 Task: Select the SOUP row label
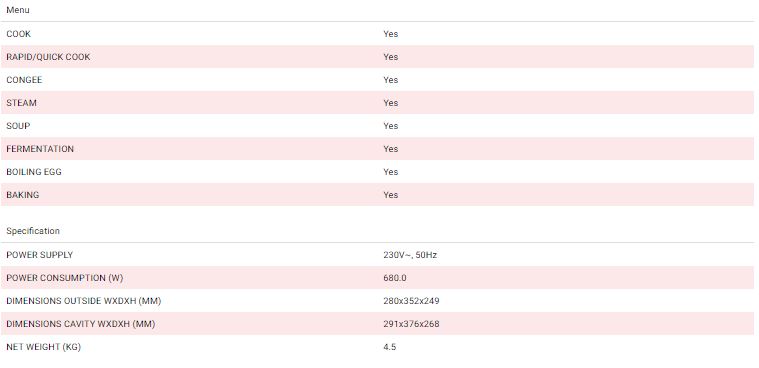click(18, 126)
